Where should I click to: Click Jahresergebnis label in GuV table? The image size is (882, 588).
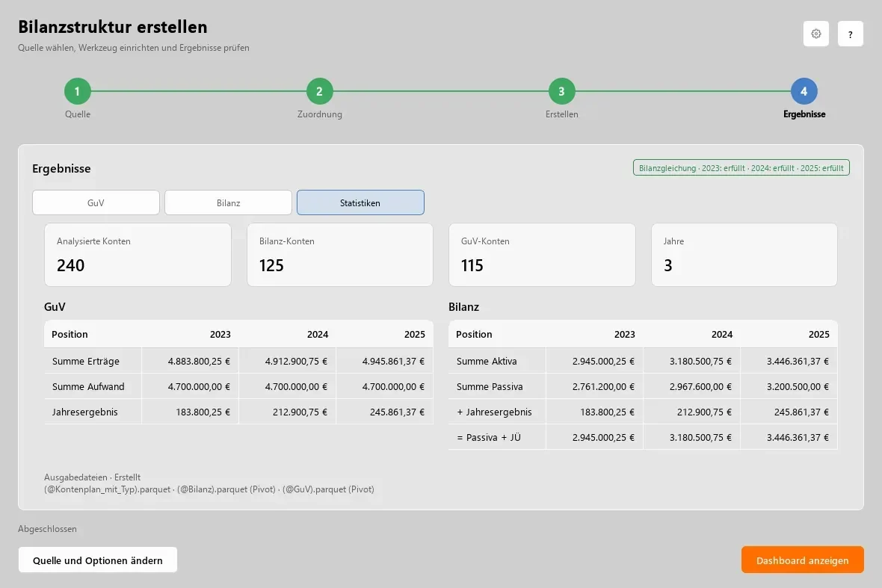pos(85,412)
